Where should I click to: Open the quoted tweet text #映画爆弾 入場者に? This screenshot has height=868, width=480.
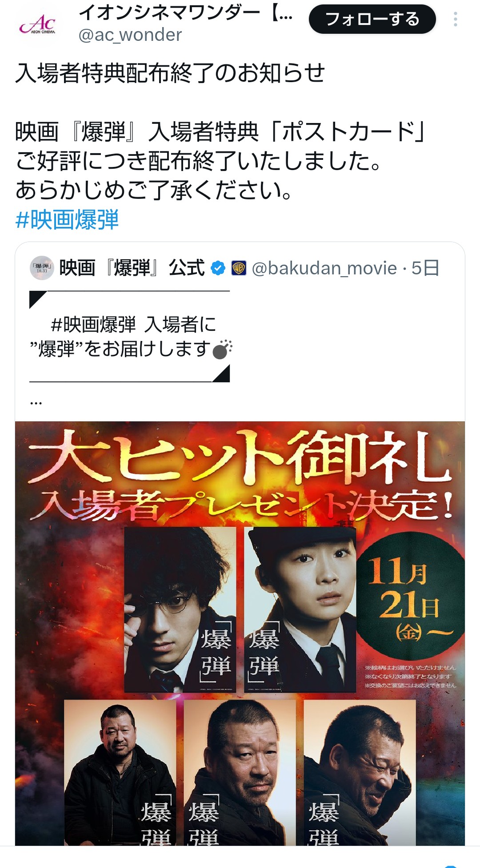tap(133, 325)
